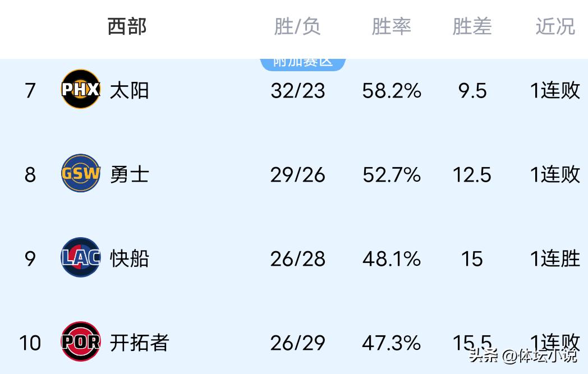Click the 头条 @体坛小说 watermark
588x374 pixels.
[522, 355]
